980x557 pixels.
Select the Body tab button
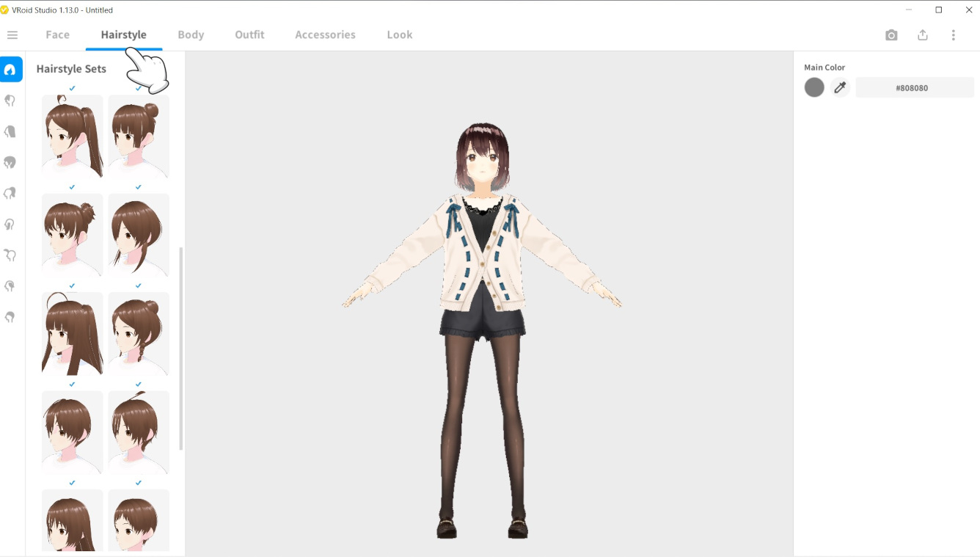(x=191, y=34)
